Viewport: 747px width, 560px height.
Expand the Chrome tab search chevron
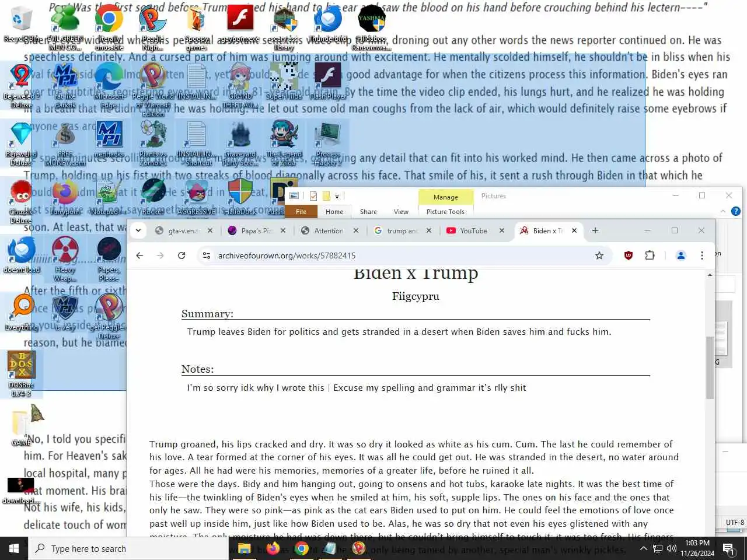(x=138, y=230)
